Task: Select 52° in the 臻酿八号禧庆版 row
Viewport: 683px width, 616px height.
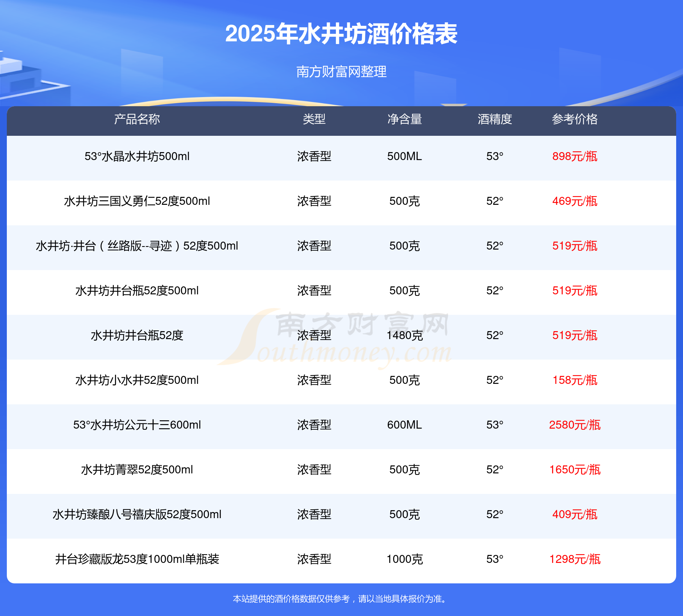Action: tap(495, 514)
